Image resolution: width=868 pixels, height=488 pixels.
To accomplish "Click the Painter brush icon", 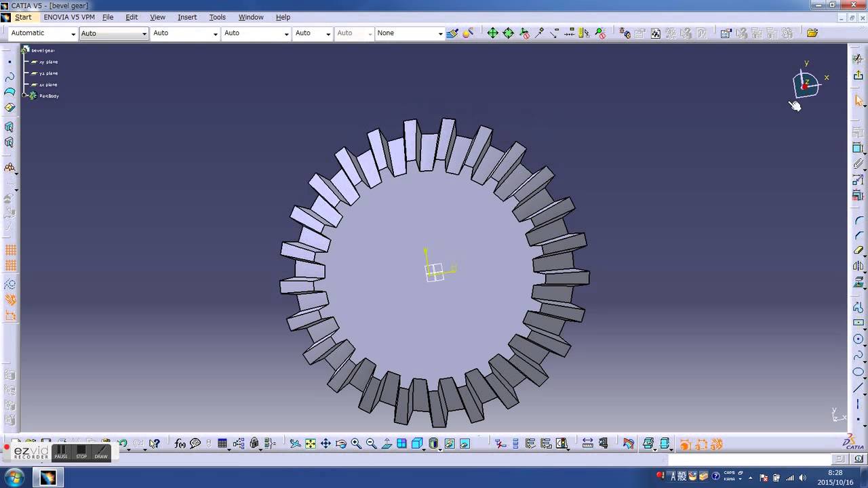I will coord(452,33).
